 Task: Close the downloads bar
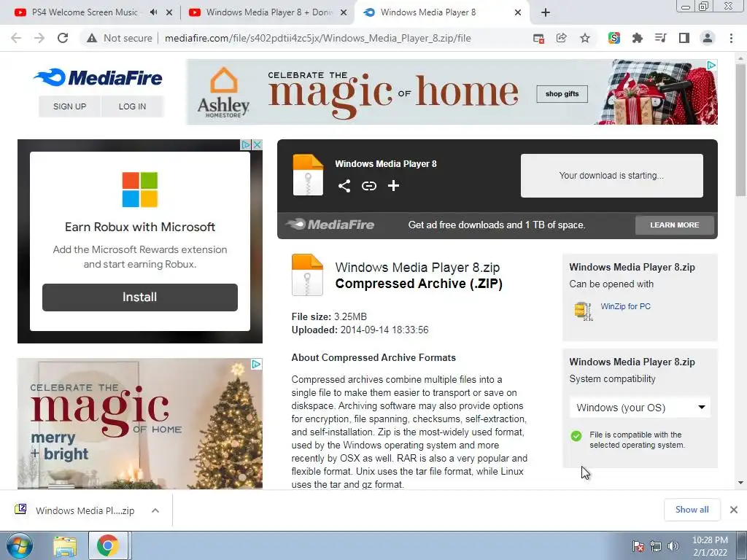point(734,510)
